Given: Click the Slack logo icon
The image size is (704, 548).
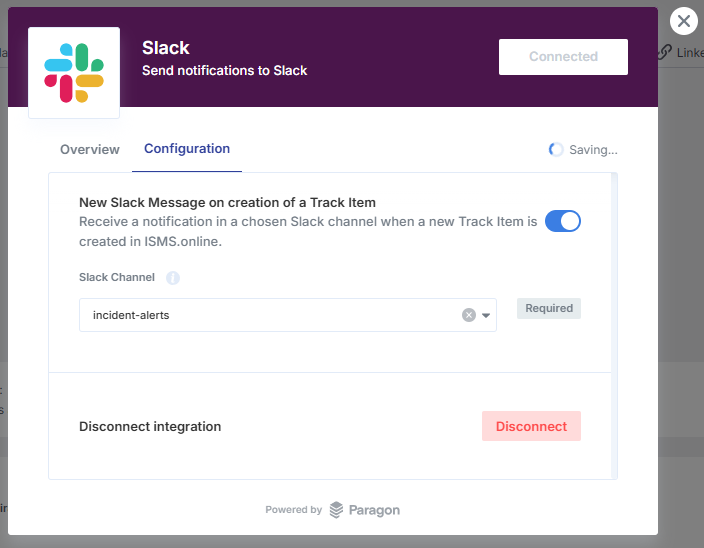Looking at the screenshot, I should [x=74, y=73].
